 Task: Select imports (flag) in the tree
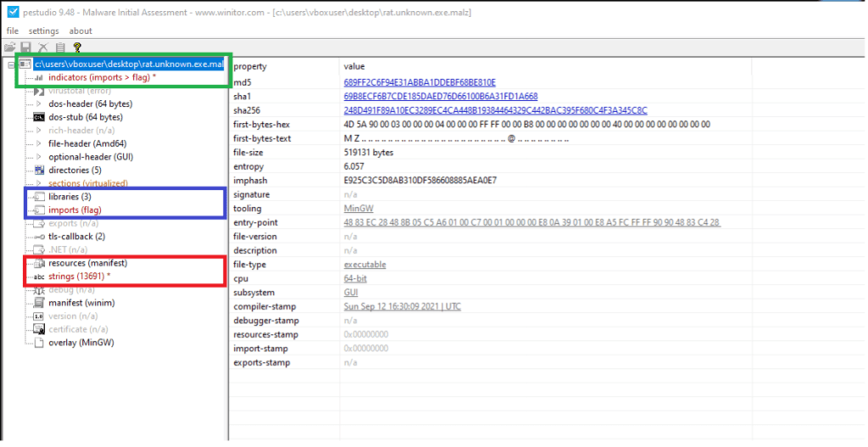(75, 210)
